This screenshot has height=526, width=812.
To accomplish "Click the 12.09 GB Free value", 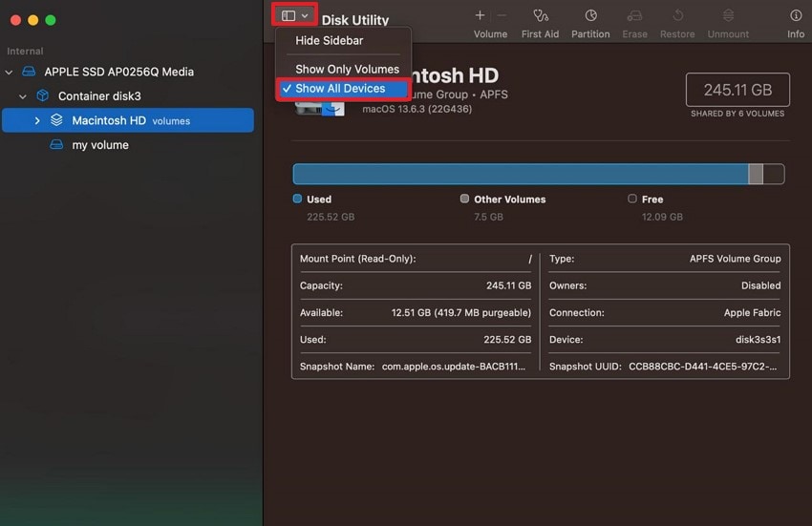I will pyautogui.click(x=662, y=217).
